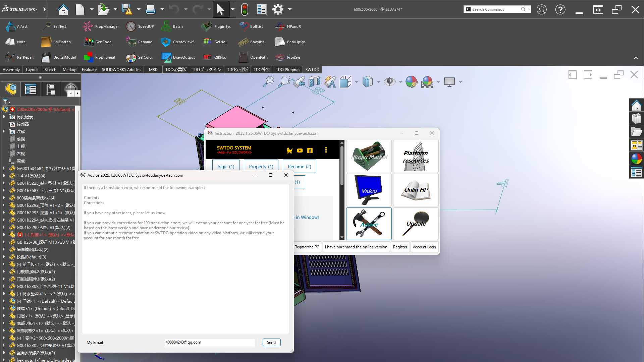Open Zoom to Fit view tool
Screen dimensions: 644x362
click(268, 82)
